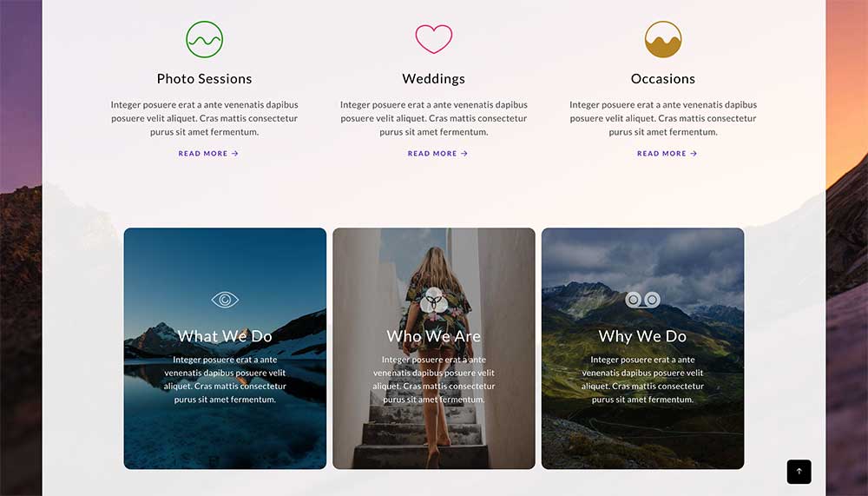The height and width of the screenshot is (496, 868).
Task: Click the double-circle icon above Why We Do
Action: pos(642,300)
